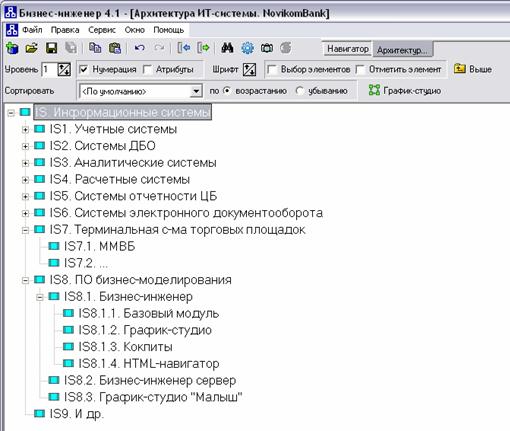Click the greyed Redo arrow icon
Viewport: 510px width, 431px height.
(159, 48)
